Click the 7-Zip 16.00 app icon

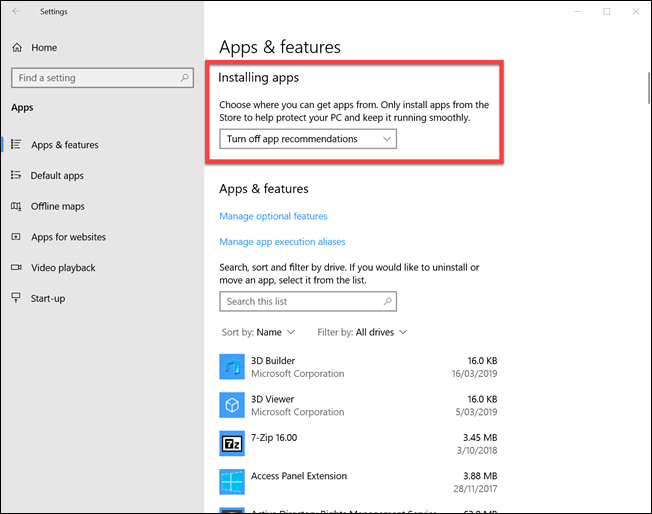tap(232, 443)
